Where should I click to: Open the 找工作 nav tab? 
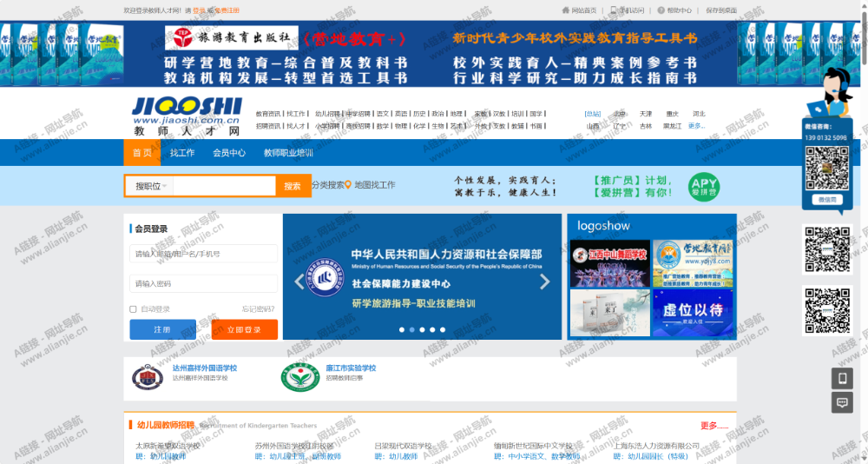point(182,152)
